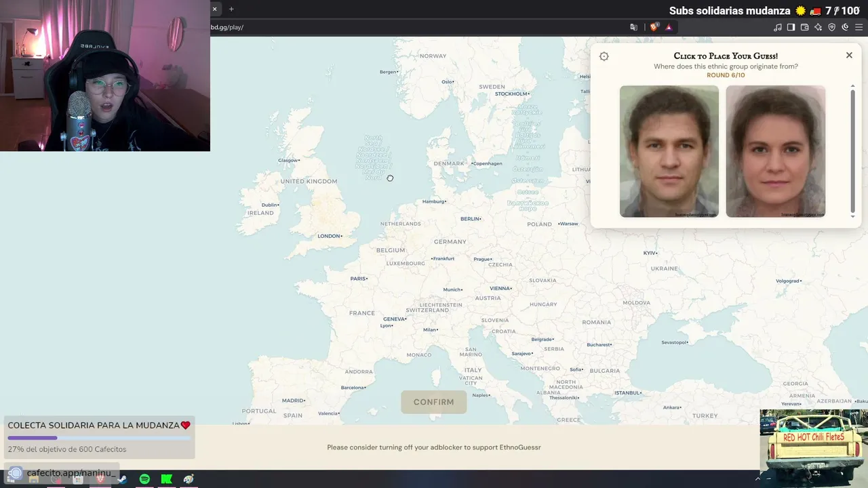Place a guess on the BERLIN label

470,219
